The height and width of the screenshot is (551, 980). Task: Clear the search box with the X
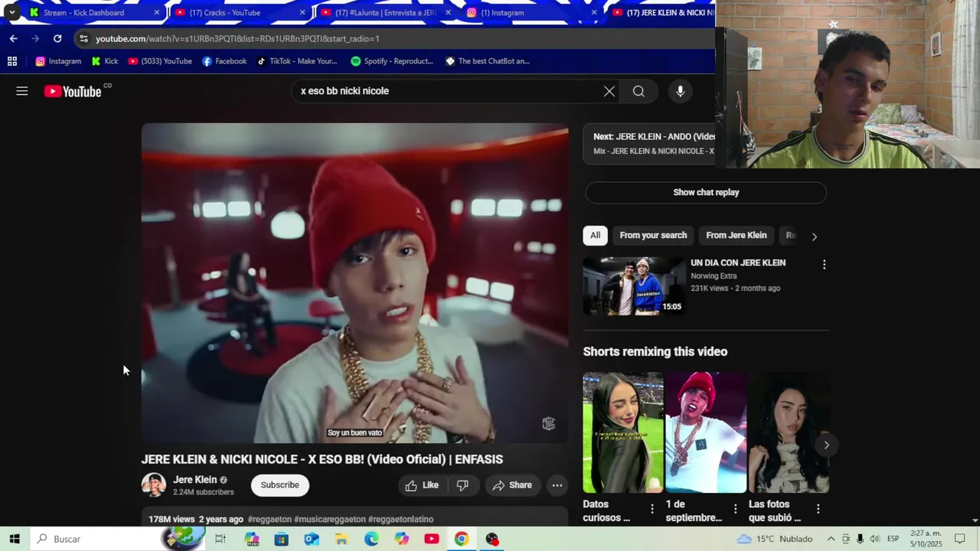click(609, 91)
